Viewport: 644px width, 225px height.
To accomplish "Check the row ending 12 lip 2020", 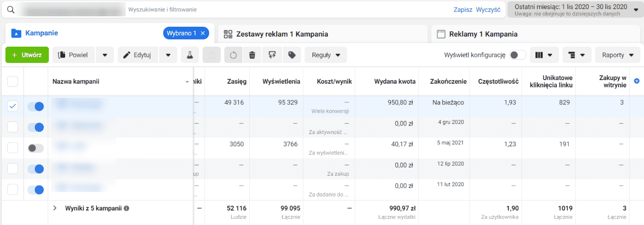I will click(x=13, y=169).
